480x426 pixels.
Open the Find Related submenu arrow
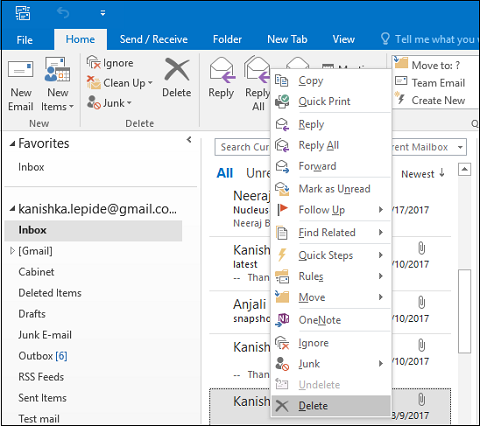point(381,232)
